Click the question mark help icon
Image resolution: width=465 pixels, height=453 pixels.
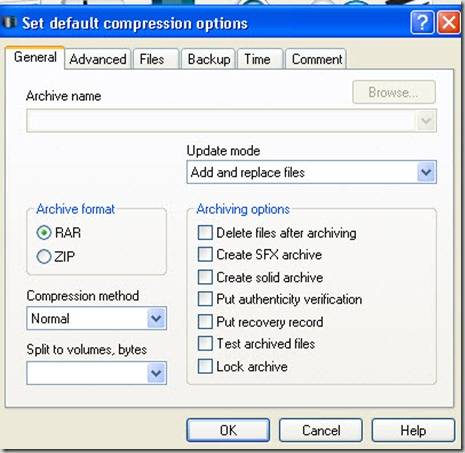[x=422, y=23]
